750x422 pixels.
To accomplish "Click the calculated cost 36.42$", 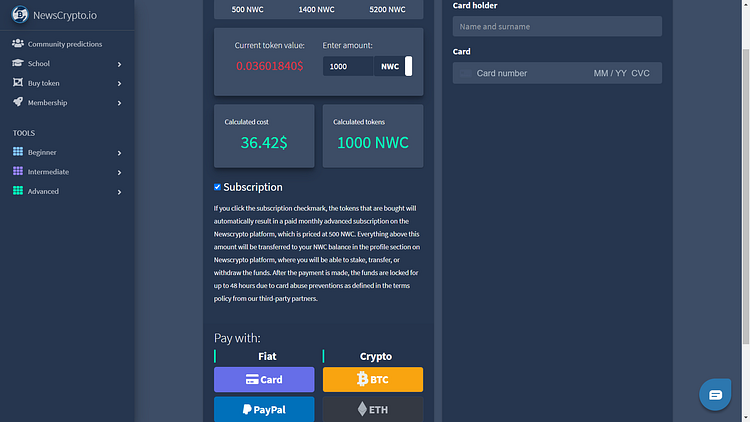I will point(264,143).
